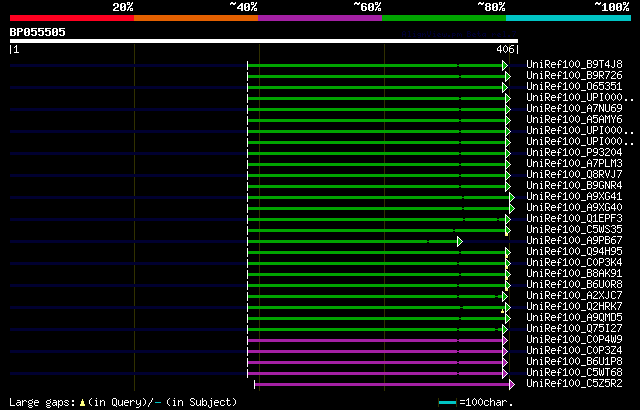Select the white BP055505 query sequence bar
This screenshot has height=410, width=640.
[264, 41]
